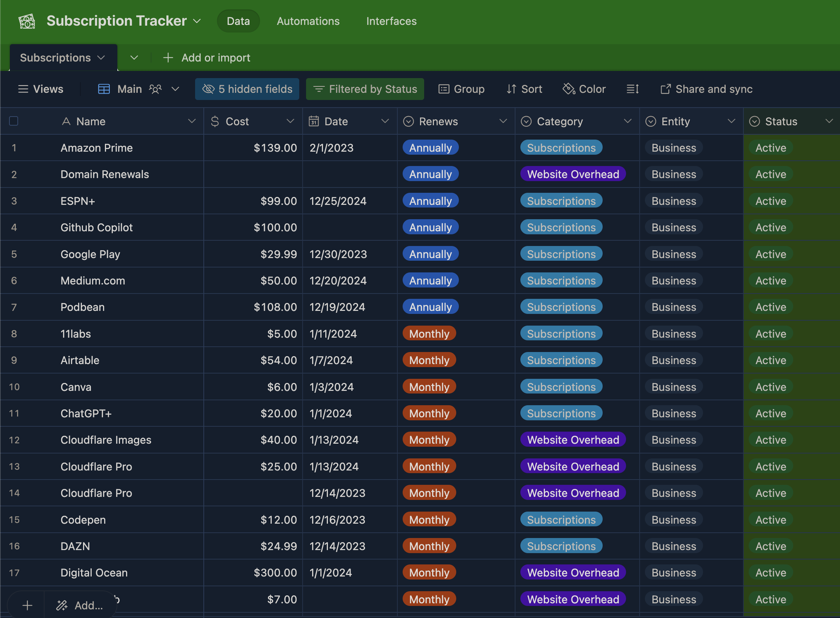The height and width of the screenshot is (618, 840).
Task: Open the Automations tab
Action: pos(308,21)
